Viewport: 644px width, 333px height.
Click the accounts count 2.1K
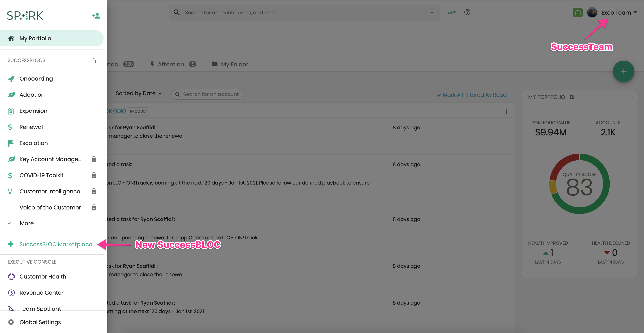[x=608, y=132]
